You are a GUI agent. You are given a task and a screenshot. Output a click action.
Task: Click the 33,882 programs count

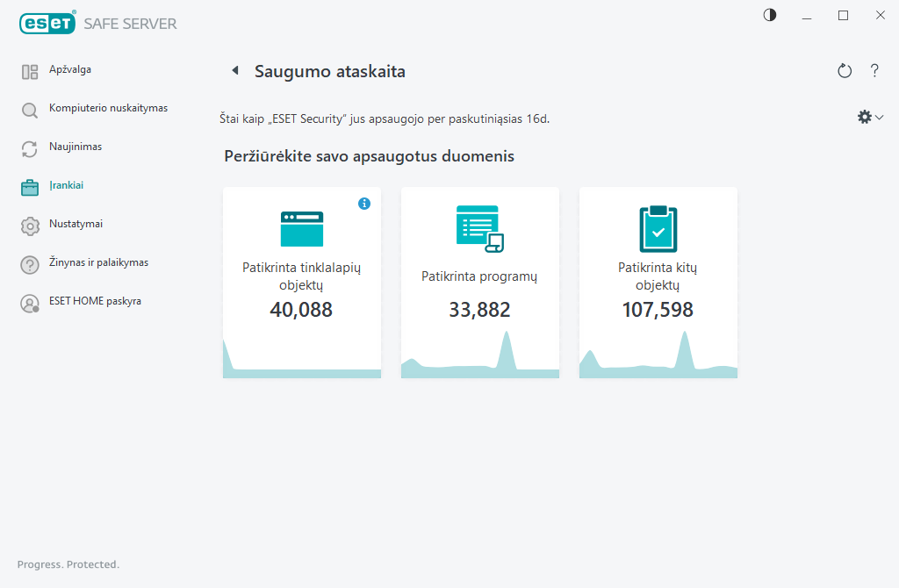tap(479, 310)
